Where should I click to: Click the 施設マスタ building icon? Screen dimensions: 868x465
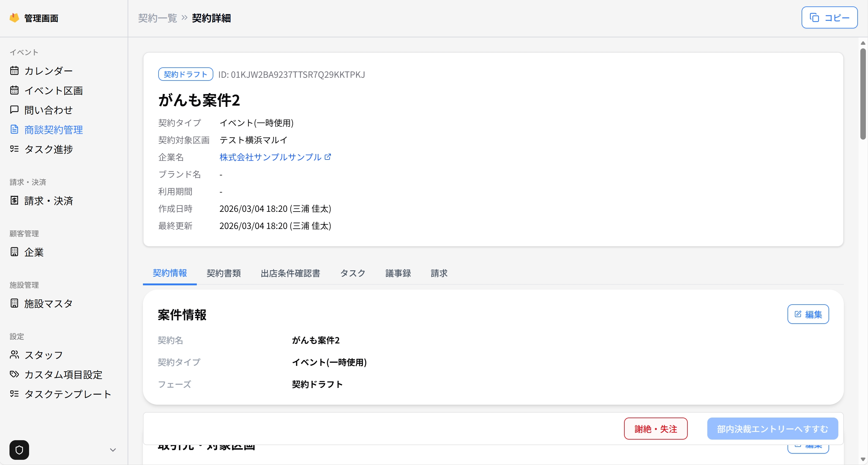[x=14, y=303]
